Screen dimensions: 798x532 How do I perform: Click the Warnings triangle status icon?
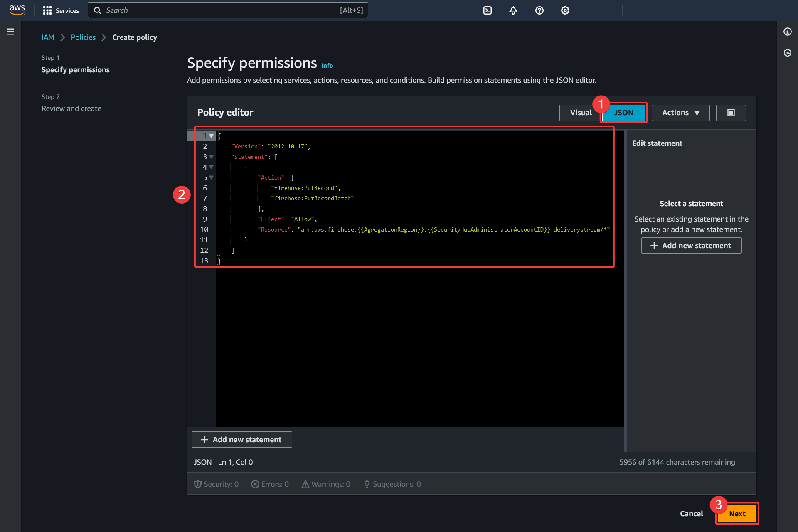click(305, 484)
